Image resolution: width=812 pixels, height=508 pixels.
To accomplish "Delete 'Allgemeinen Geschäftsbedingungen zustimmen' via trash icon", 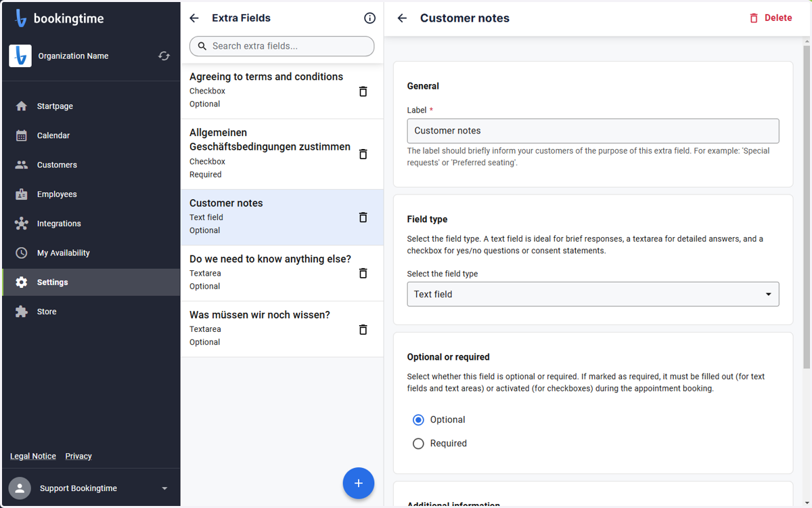I will click(x=363, y=154).
